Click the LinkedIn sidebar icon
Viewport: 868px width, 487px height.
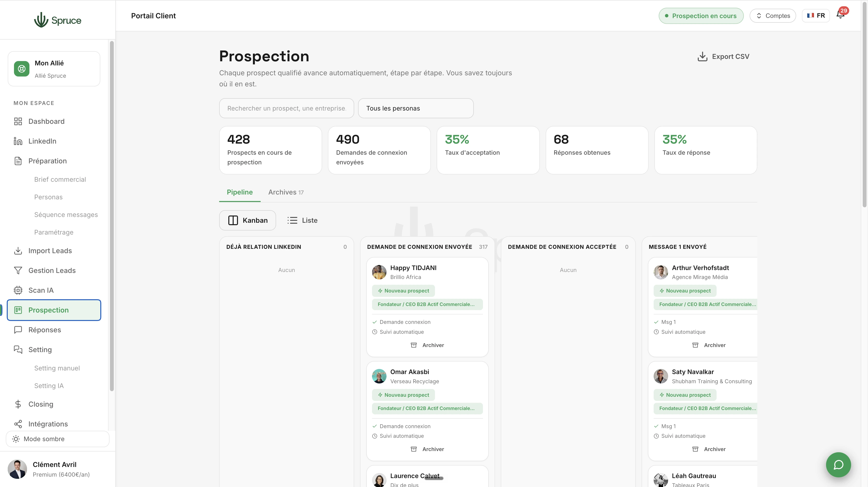18,141
